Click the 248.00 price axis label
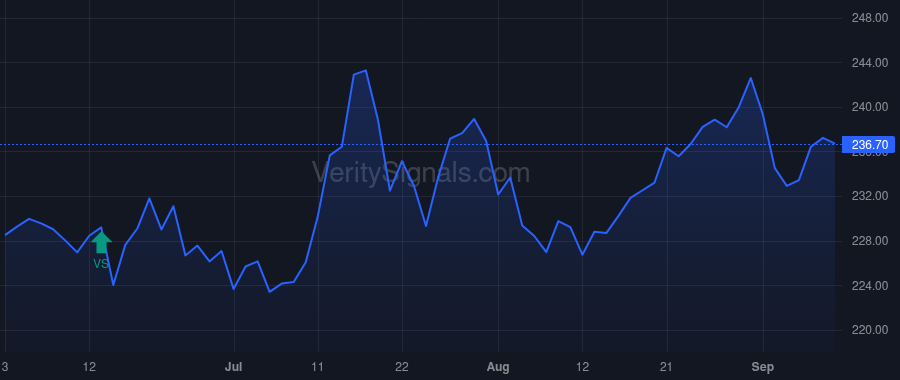The width and height of the screenshot is (900, 380). coord(869,18)
